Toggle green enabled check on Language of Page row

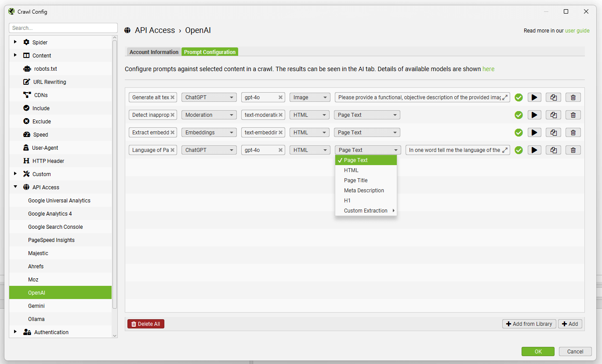519,150
